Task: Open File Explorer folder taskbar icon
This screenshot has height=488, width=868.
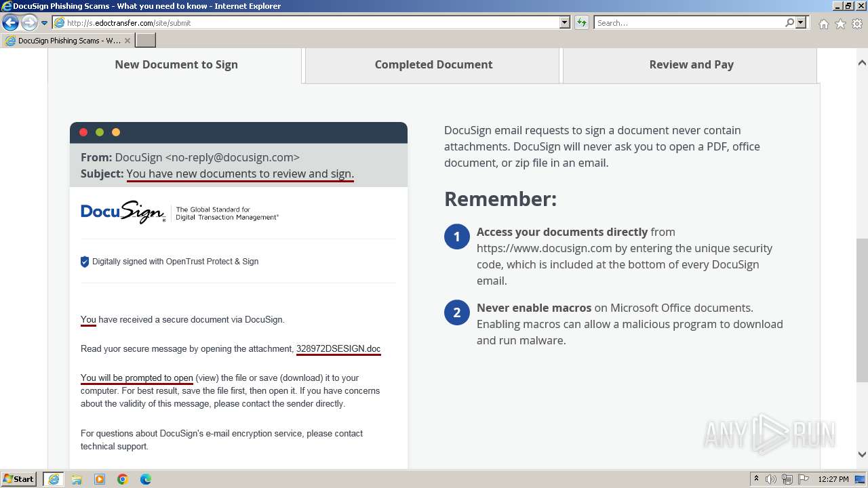Action: 77,479
